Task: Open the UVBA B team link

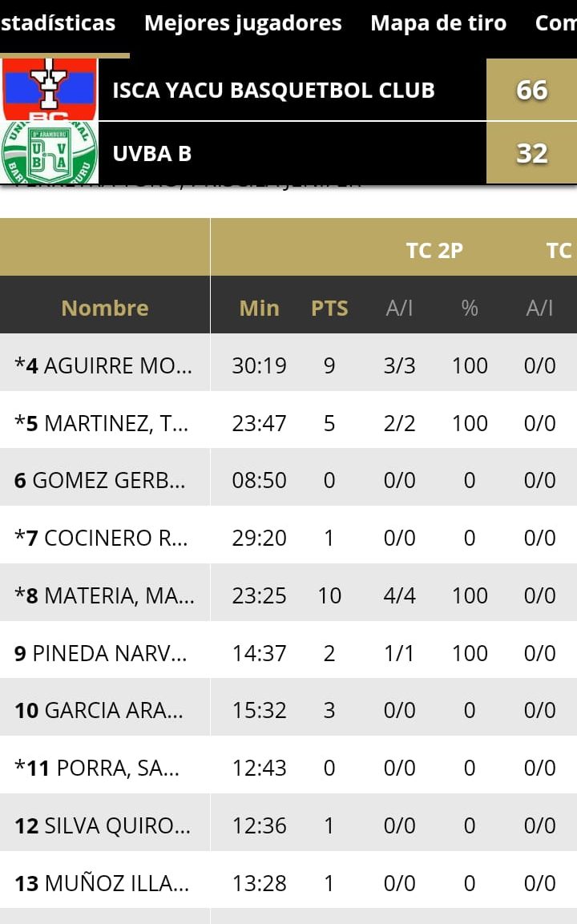Action: 152,153
